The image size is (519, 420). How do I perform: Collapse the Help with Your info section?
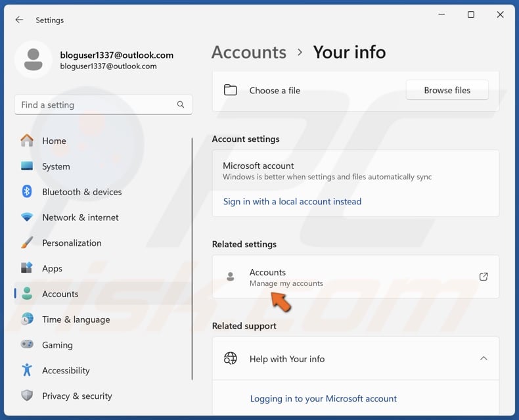(484, 358)
